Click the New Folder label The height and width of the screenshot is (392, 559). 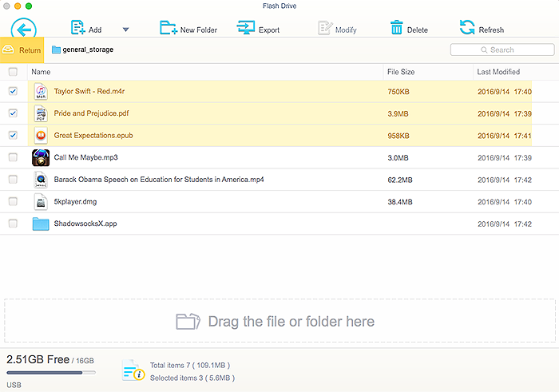(x=199, y=30)
